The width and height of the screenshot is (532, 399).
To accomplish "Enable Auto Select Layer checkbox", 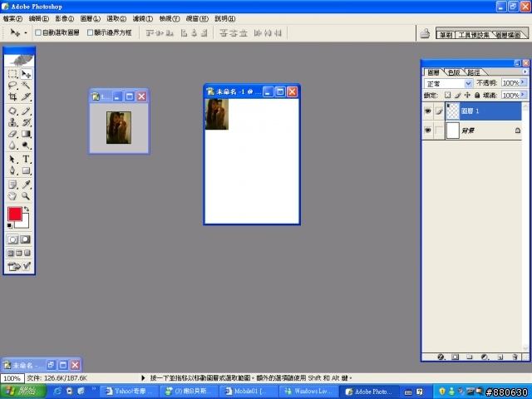I will 38,32.
